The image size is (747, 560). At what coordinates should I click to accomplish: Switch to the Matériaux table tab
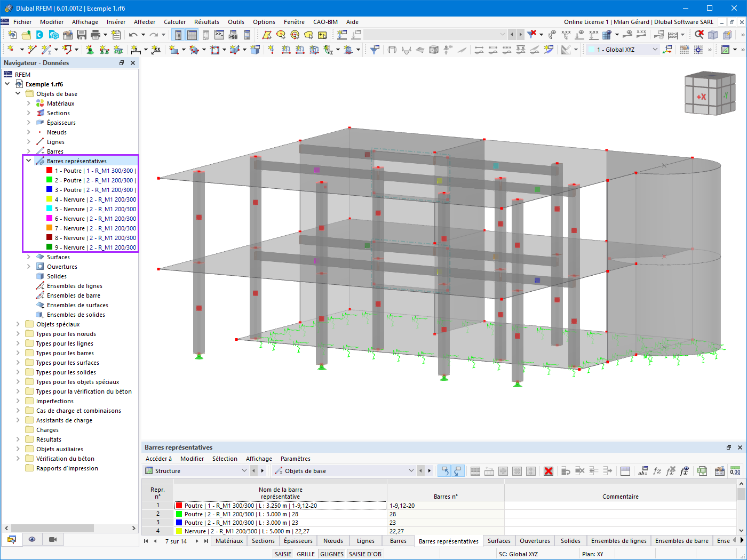pos(229,541)
